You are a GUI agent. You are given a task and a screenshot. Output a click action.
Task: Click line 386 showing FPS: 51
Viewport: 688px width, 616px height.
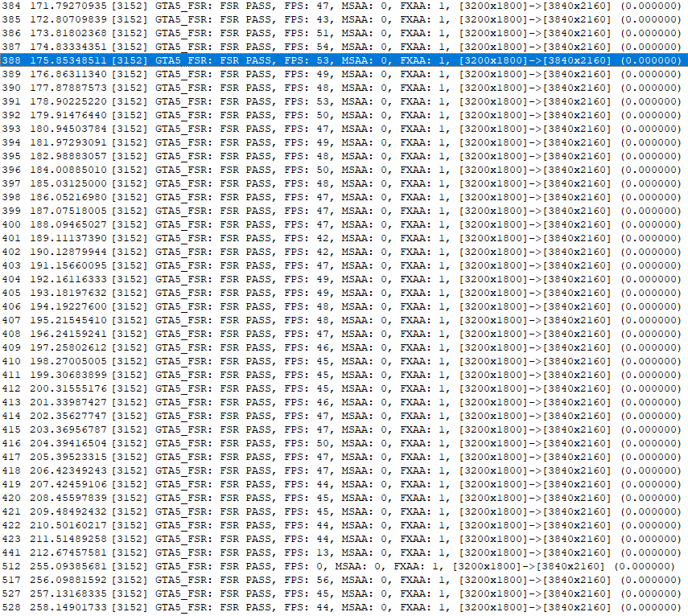pos(322,34)
